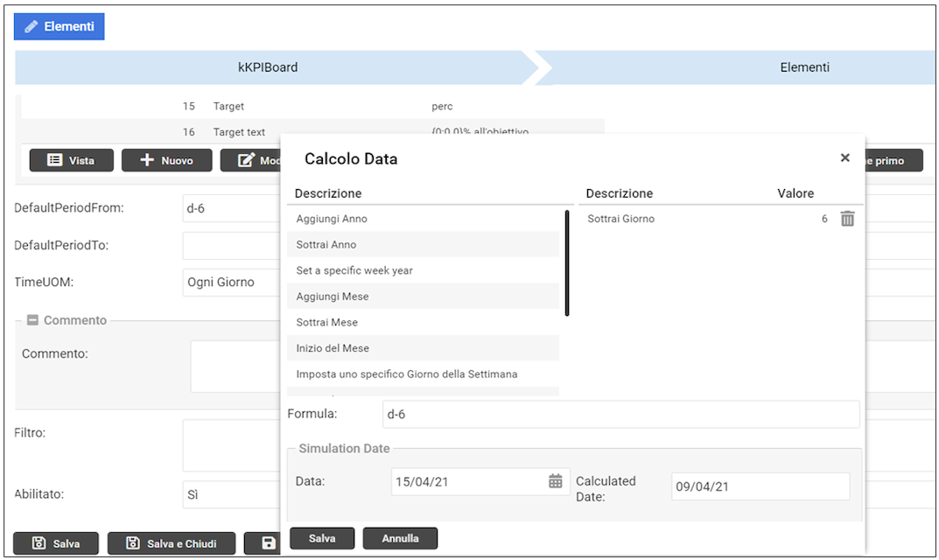
Task: Click the trash icon for Sottrai Giorno
Action: click(847, 219)
